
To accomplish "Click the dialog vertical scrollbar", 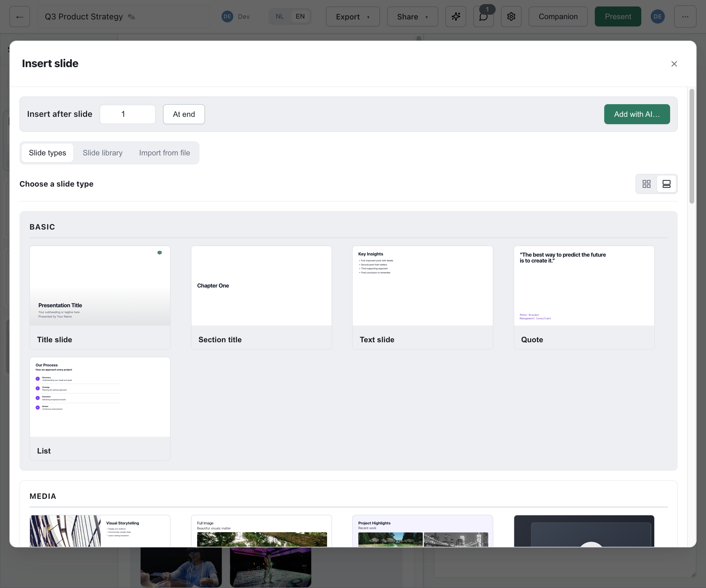I will 692,146.
